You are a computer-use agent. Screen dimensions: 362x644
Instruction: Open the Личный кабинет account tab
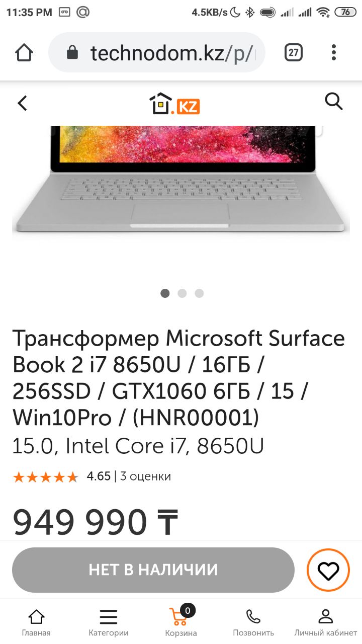pos(326,622)
